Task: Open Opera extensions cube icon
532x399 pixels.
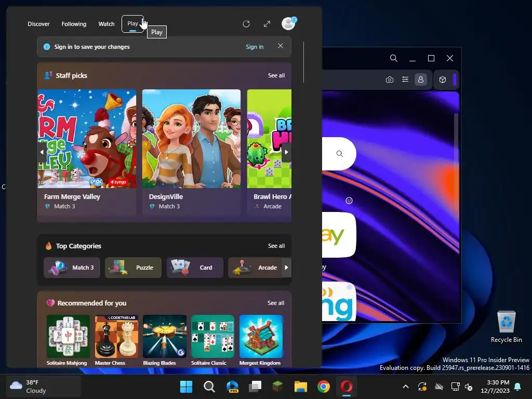Action: click(x=443, y=79)
